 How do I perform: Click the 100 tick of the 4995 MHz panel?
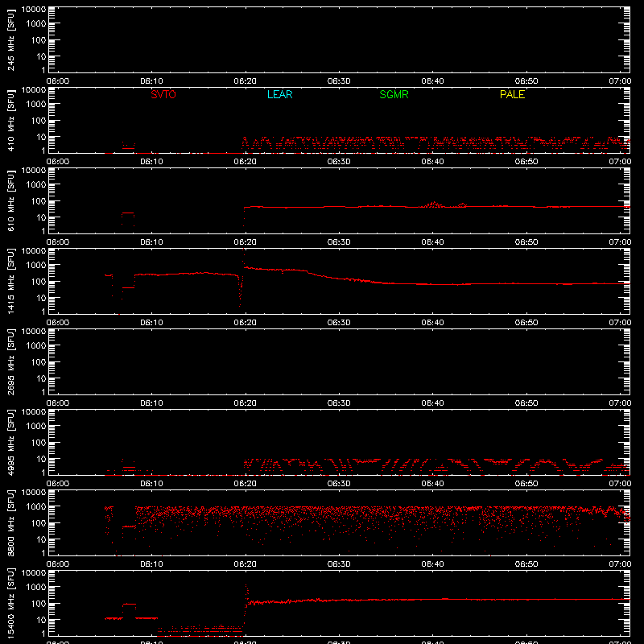39,443
